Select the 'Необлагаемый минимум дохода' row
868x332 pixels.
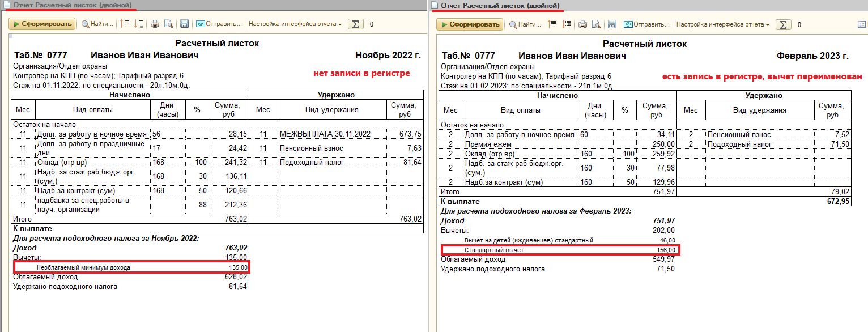(131, 267)
